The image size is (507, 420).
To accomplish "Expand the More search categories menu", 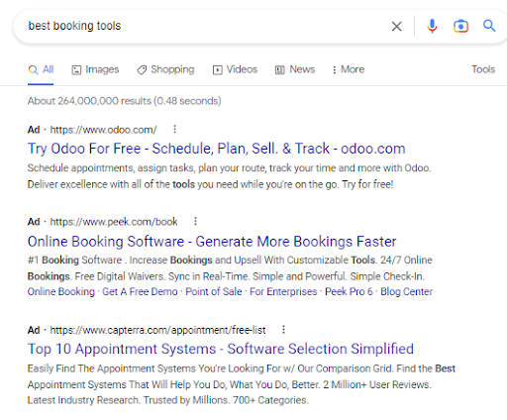I will (349, 69).
